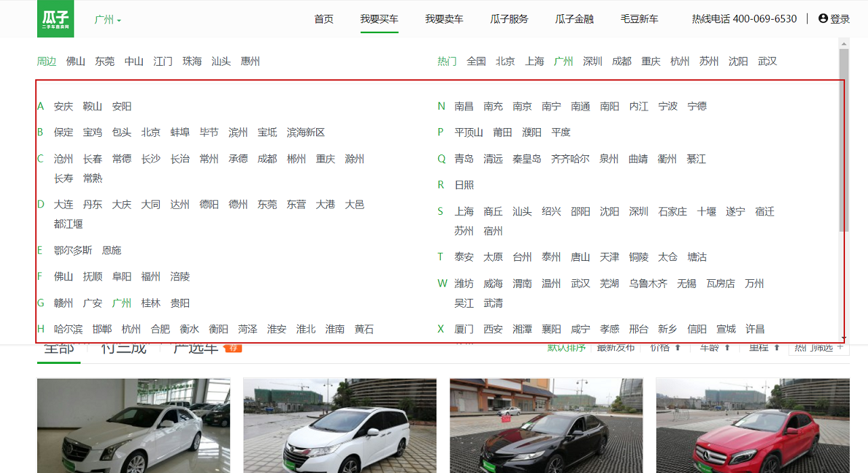Choose city 宁波 under letter N
This screenshot has width=868, height=473.
[668, 106]
